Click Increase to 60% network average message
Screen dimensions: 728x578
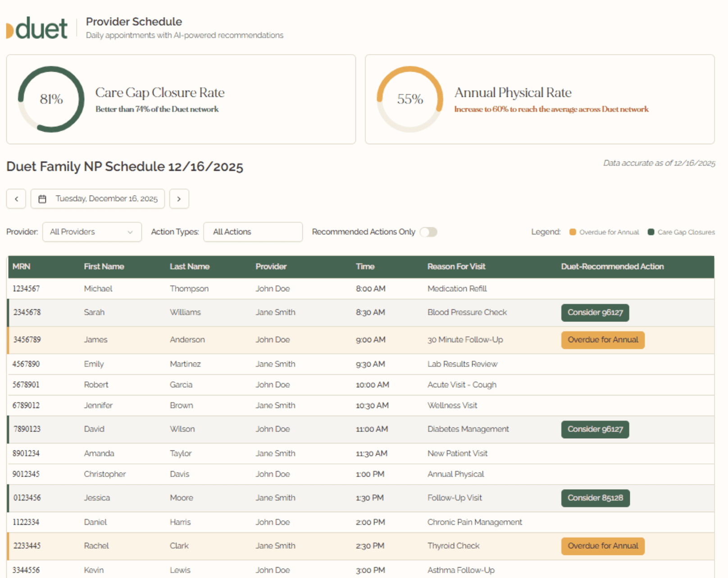click(551, 110)
